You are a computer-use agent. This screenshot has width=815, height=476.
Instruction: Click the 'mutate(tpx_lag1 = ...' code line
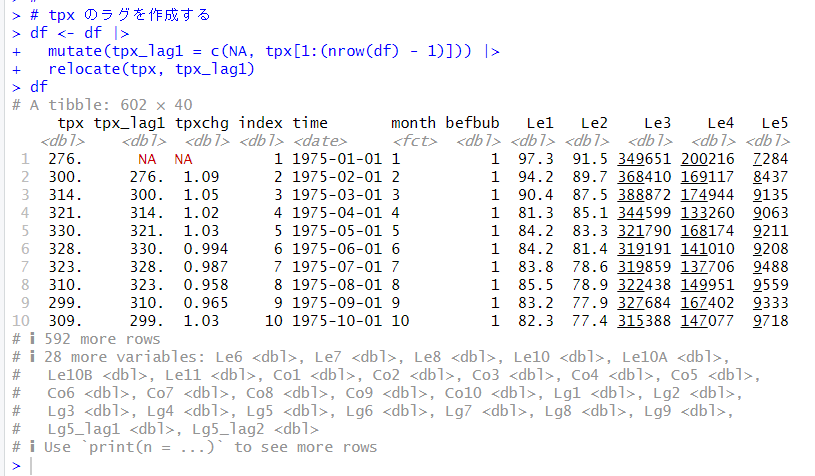[x=256, y=51]
